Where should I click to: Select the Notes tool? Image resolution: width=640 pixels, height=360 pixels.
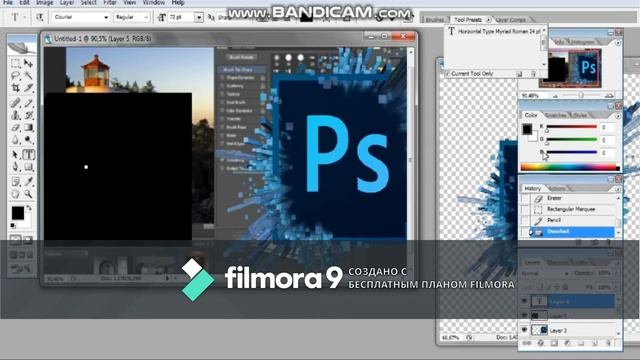tap(16, 182)
